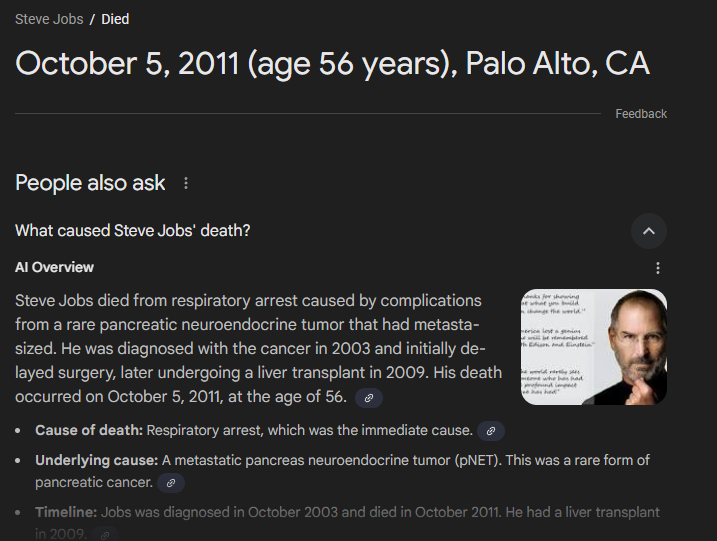Click source link icon after main paragraph
Image resolution: width=717 pixels, height=541 pixels.
(369, 398)
